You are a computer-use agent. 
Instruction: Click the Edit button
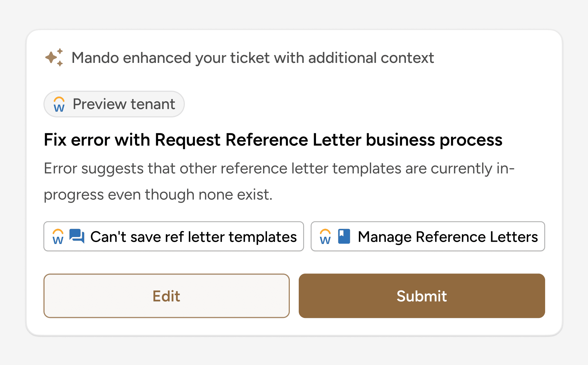point(166,296)
